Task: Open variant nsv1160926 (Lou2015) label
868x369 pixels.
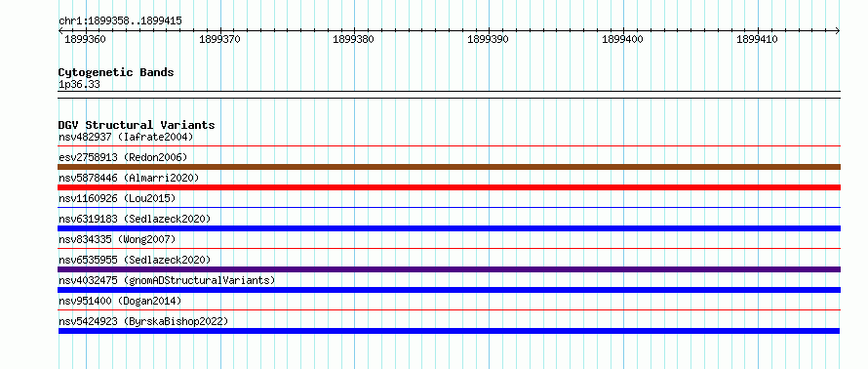Action: (x=117, y=198)
